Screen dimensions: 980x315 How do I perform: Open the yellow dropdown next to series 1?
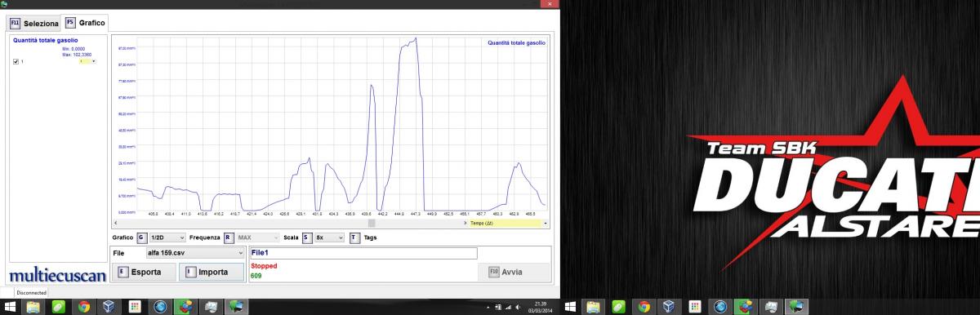(87, 61)
